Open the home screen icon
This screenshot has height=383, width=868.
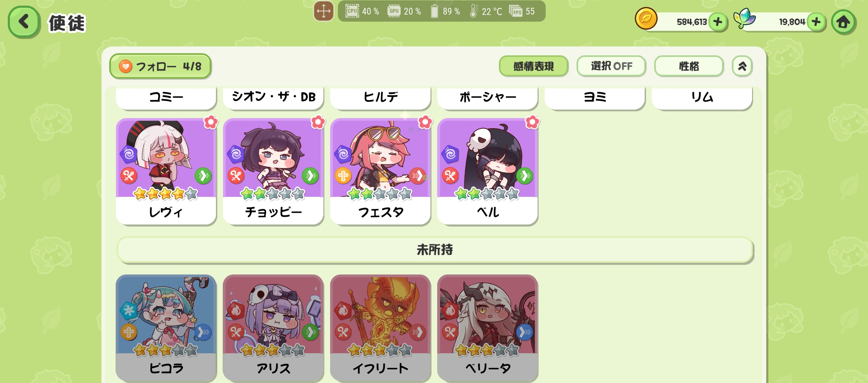pos(844,22)
